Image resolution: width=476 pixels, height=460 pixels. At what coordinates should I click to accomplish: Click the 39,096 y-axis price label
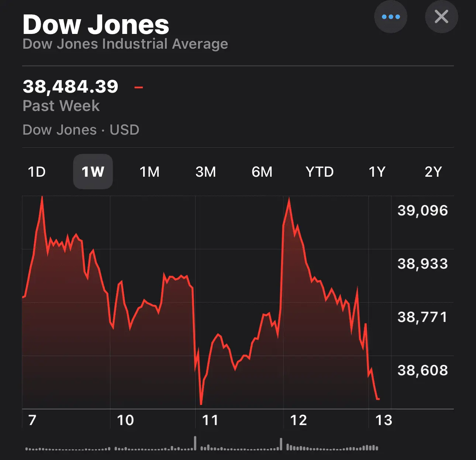tap(422, 211)
